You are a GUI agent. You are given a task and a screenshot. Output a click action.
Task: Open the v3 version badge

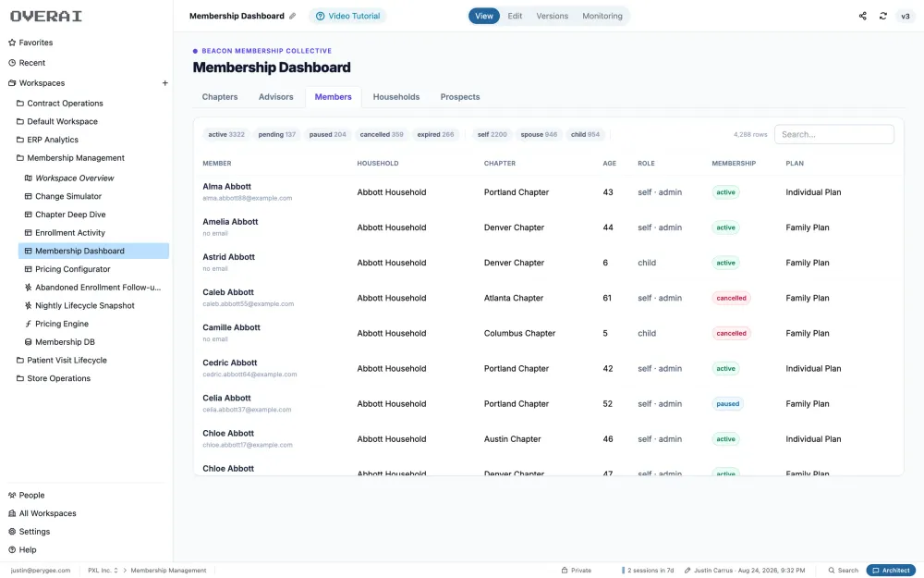tap(906, 16)
